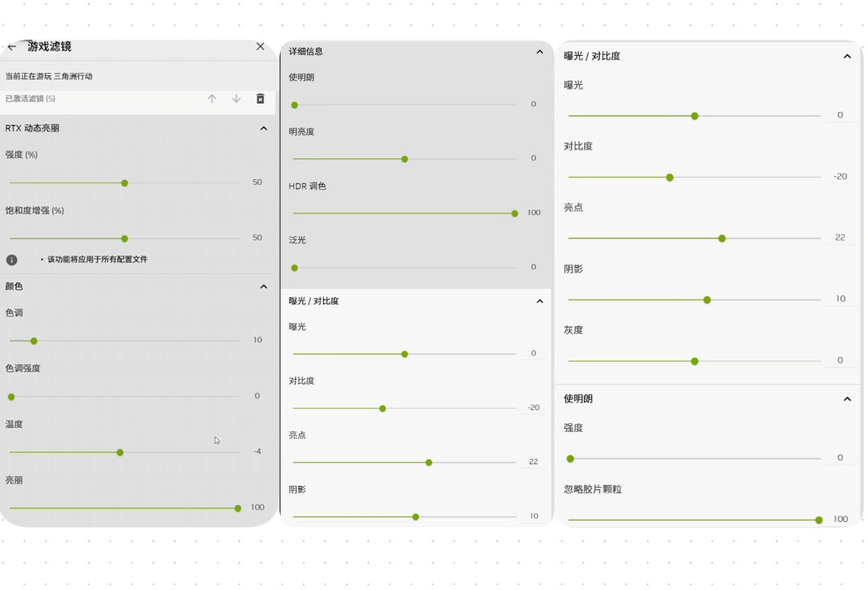Collapse the 详细信息 section
This screenshot has height=590, width=868.
point(540,51)
